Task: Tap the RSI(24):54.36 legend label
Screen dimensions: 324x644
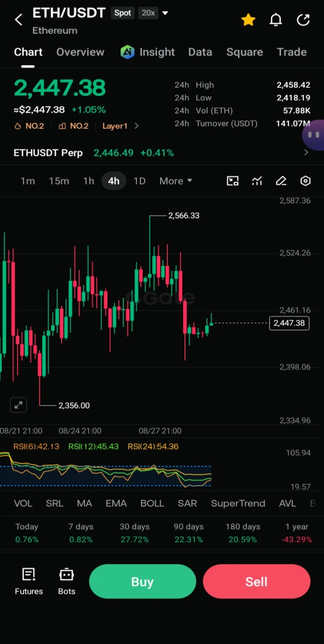Action: 153,447
